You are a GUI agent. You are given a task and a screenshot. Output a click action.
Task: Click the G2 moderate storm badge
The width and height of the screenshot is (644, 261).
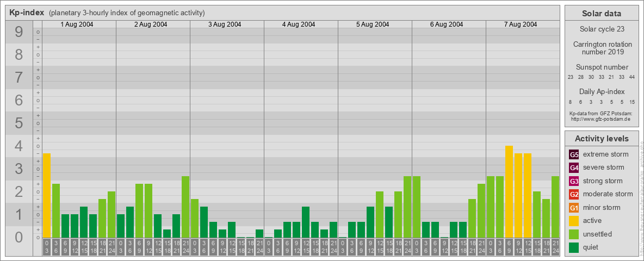point(574,194)
